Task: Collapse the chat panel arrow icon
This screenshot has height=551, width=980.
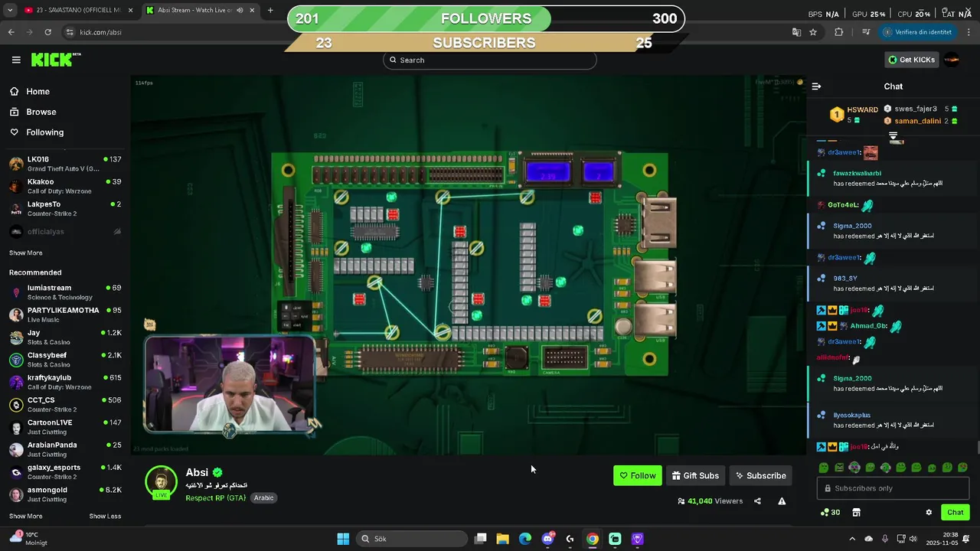Action: [x=816, y=86]
